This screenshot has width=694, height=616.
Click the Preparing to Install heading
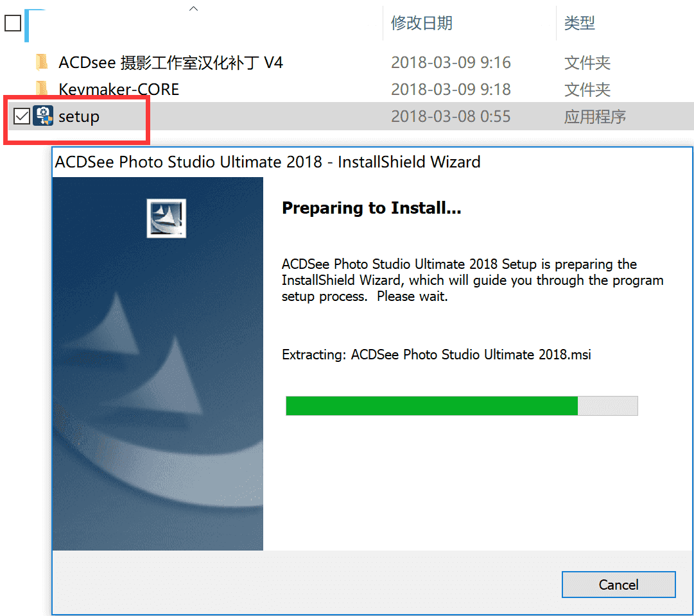point(371,207)
